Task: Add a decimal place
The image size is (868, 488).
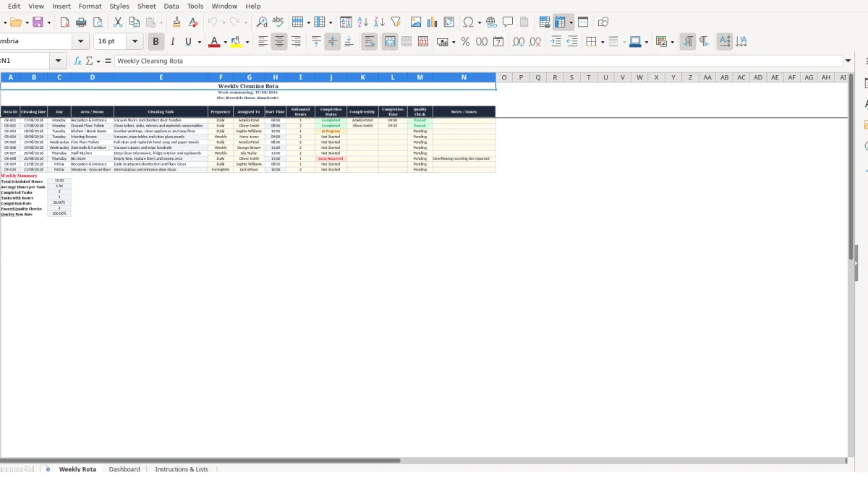Action: (519, 42)
